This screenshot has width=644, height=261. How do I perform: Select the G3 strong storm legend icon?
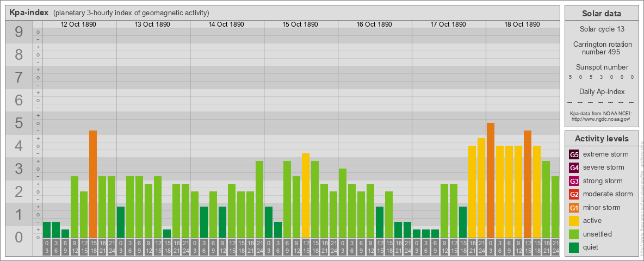pos(574,181)
